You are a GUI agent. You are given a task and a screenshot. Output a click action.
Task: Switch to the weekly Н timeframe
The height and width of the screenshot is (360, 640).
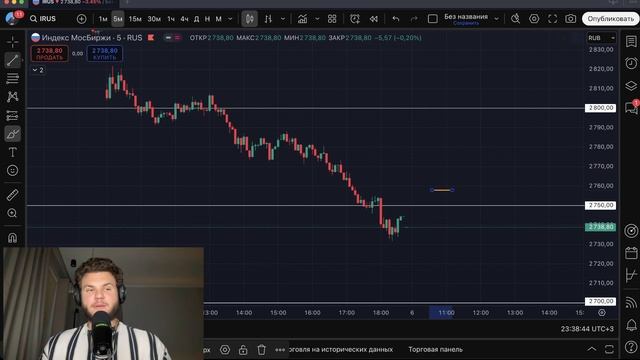(x=207, y=19)
